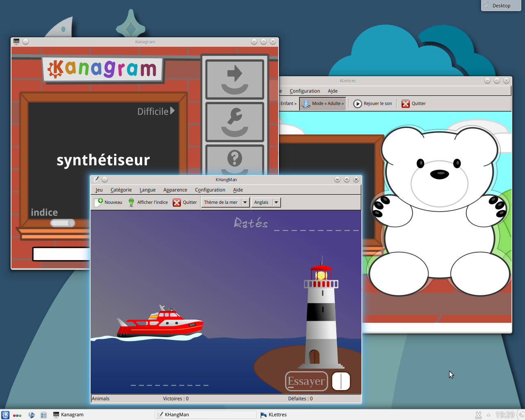Click KHangMan on-all-desktops pin button
This screenshot has width=525, height=420.
click(105, 179)
